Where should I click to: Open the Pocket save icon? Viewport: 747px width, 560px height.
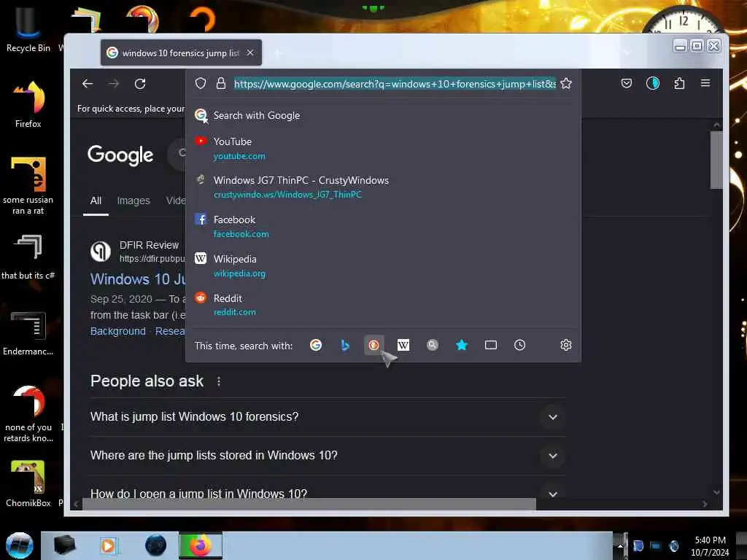coord(627,84)
